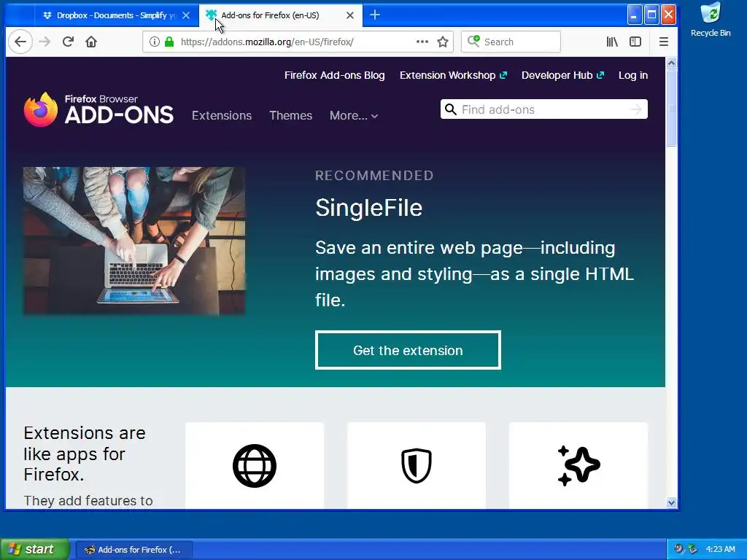Open the page actions three-dot menu
This screenshot has width=747, height=560.
[x=422, y=42]
